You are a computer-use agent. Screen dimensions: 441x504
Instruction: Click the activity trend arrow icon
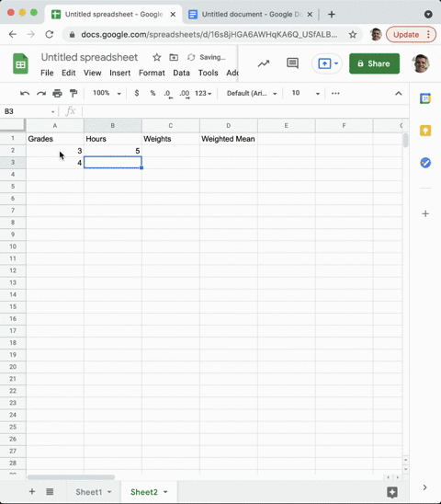coord(264,63)
